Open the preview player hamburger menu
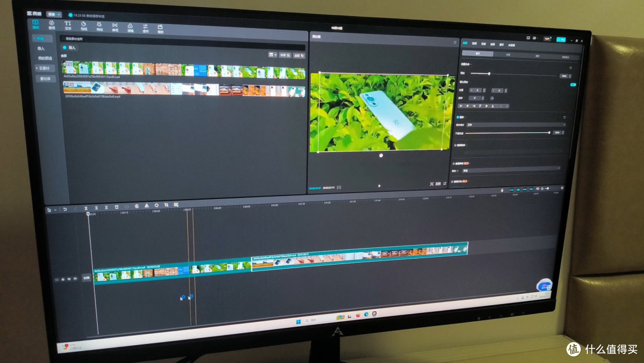Viewport: 644px width, 363px height. [454, 42]
